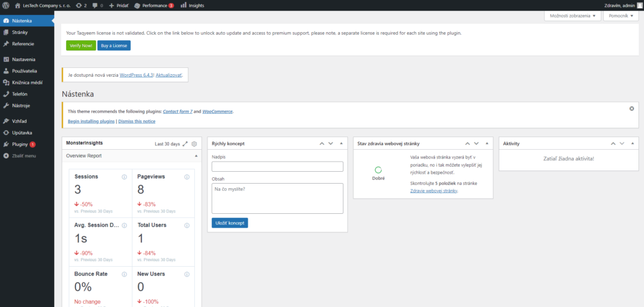644x307 pixels.
Task: Click Begin installing plugins link
Action: tap(91, 121)
